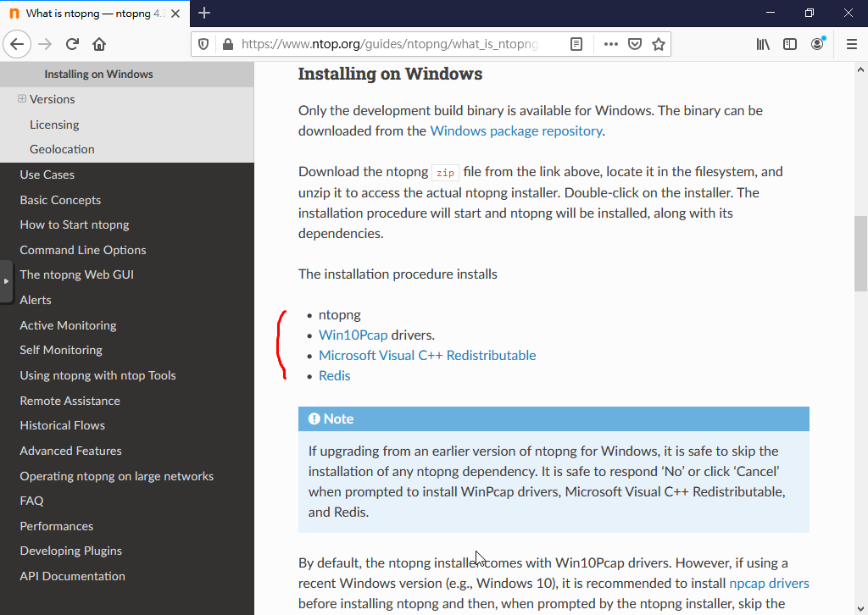Click the forward navigation arrow
This screenshot has width=868, height=615.
tap(45, 44)
